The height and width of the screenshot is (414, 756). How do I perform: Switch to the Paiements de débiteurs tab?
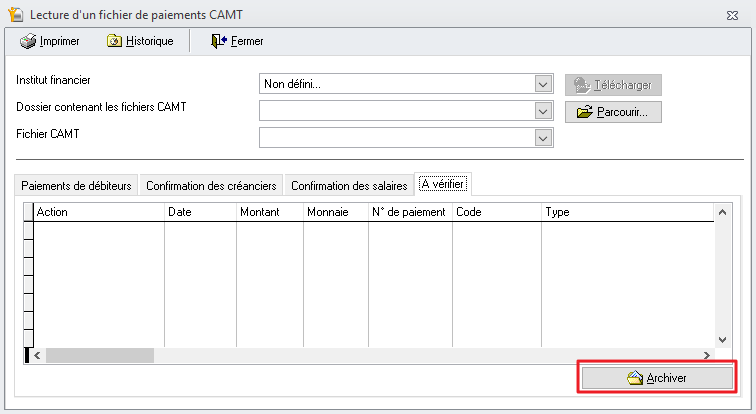coord(76,186)
